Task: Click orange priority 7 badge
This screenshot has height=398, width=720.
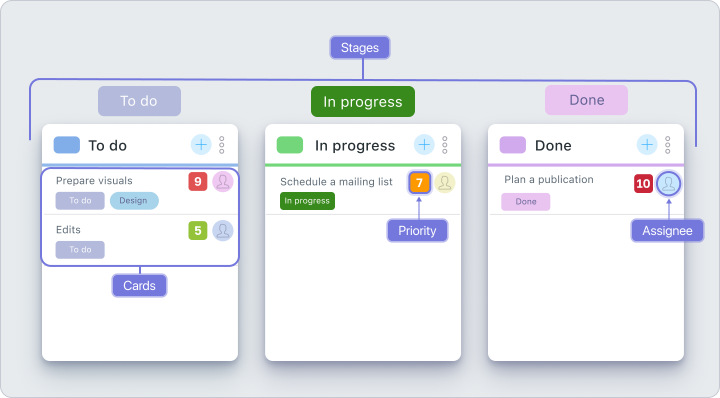Action: [x=419, y=183]
